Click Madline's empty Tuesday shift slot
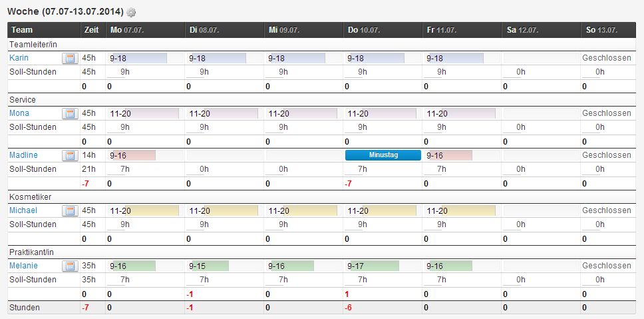This screenshot has width=644, height=319. point(224,155)
